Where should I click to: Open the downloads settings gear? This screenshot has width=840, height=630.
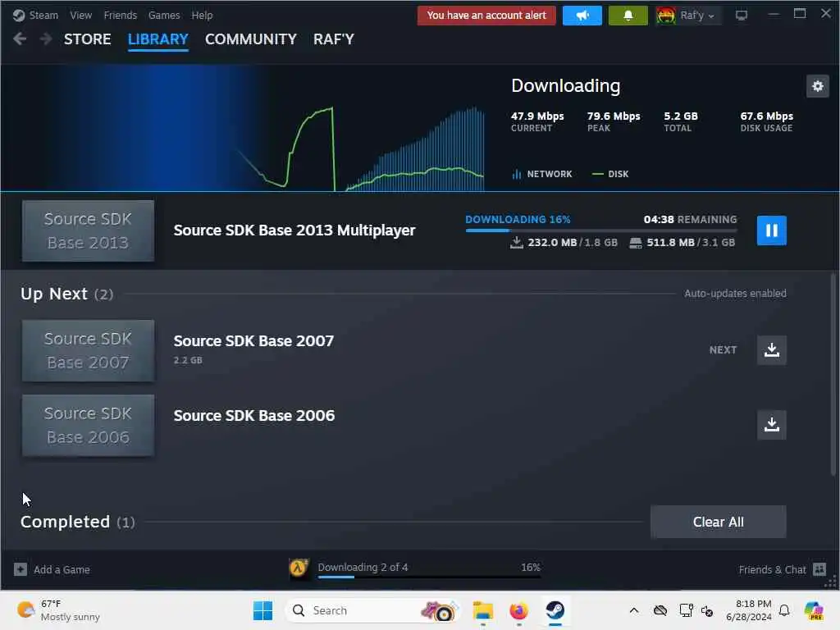pos(818,86)
